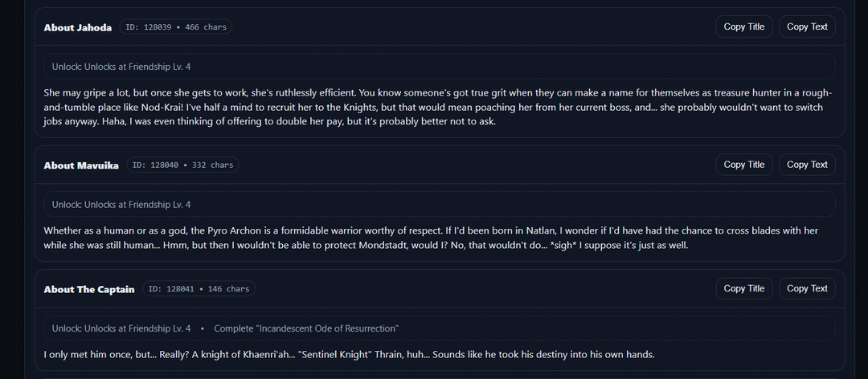Click the "Incandescent Ode of Resurrection" requirement
The width and height of the screenshot is (868, 379).
[x=306, y=328]
